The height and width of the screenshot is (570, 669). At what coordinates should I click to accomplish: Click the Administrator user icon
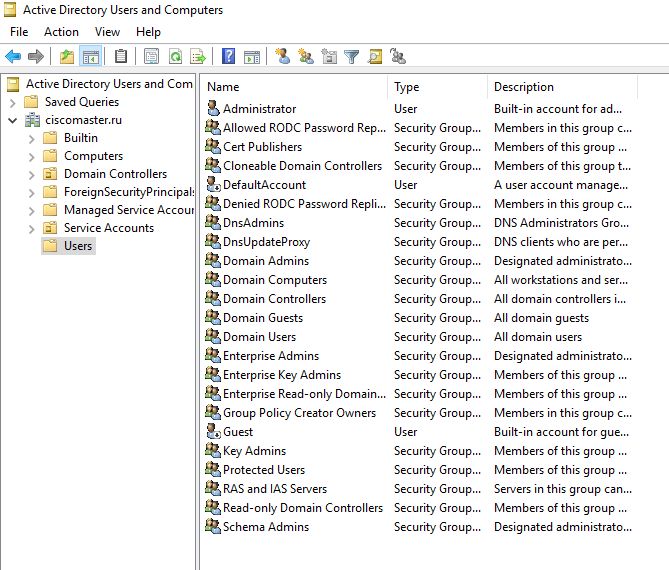pyautogui.click(x=213, y=108)
